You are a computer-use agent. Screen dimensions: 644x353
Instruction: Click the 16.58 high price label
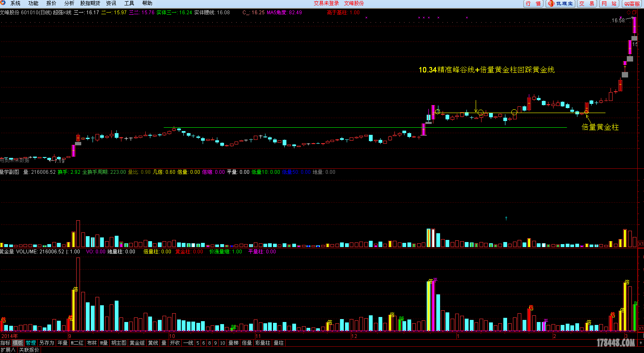click(x=618, y=20)
